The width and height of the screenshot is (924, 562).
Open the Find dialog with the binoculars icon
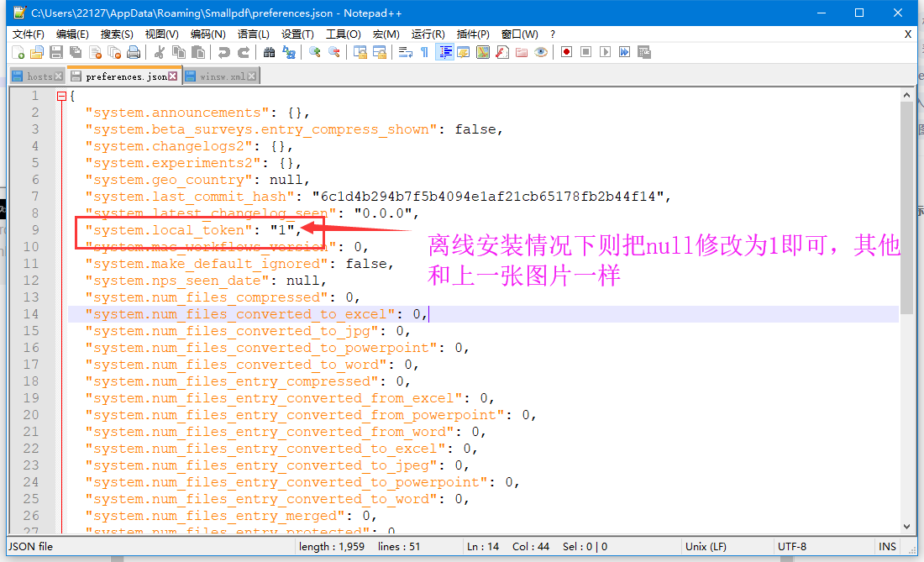pos(270,52)
